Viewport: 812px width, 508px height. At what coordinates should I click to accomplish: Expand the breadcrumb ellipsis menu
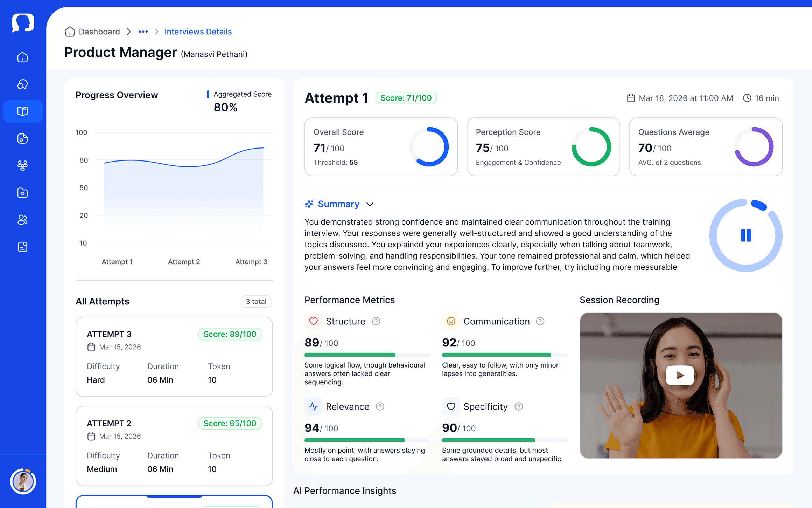pos(143,32)
